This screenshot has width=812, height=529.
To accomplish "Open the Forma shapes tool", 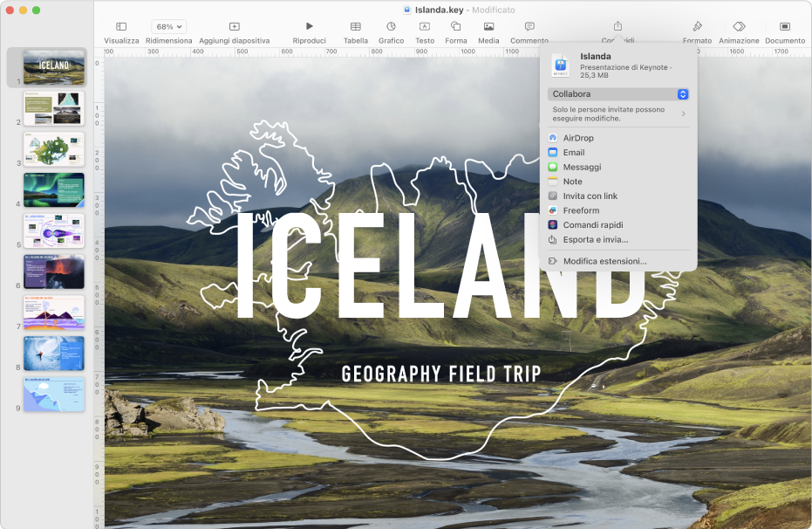I will tap(455, 27).
